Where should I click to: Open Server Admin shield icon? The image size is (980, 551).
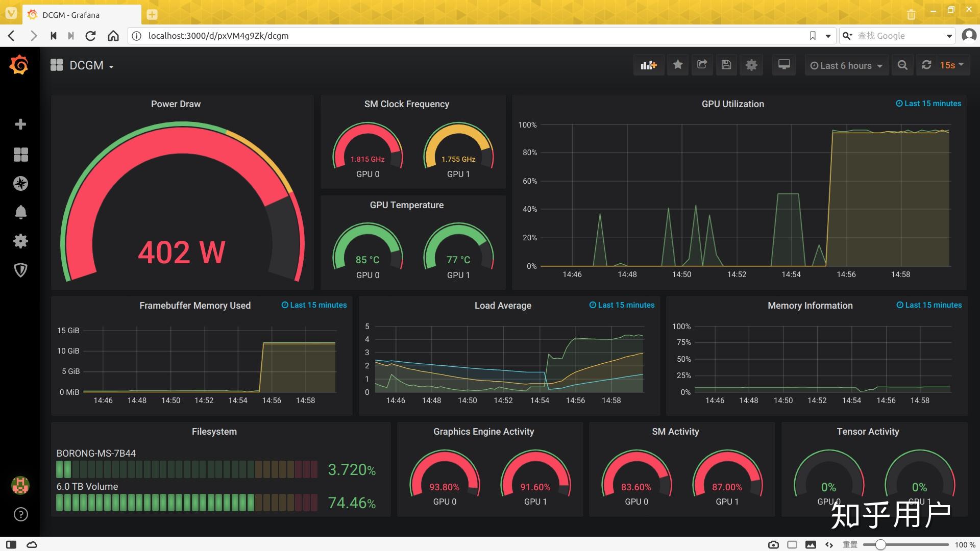click(x=20, y=270)
